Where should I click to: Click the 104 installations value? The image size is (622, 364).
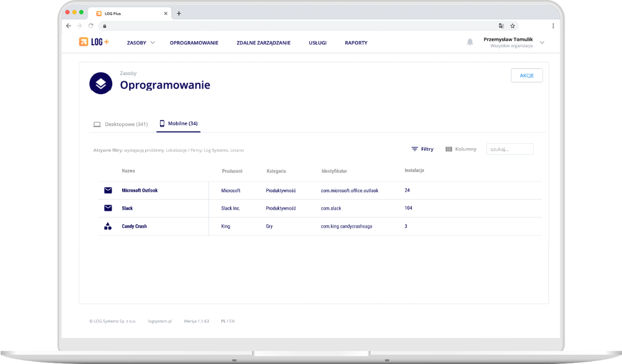(408, 208)
